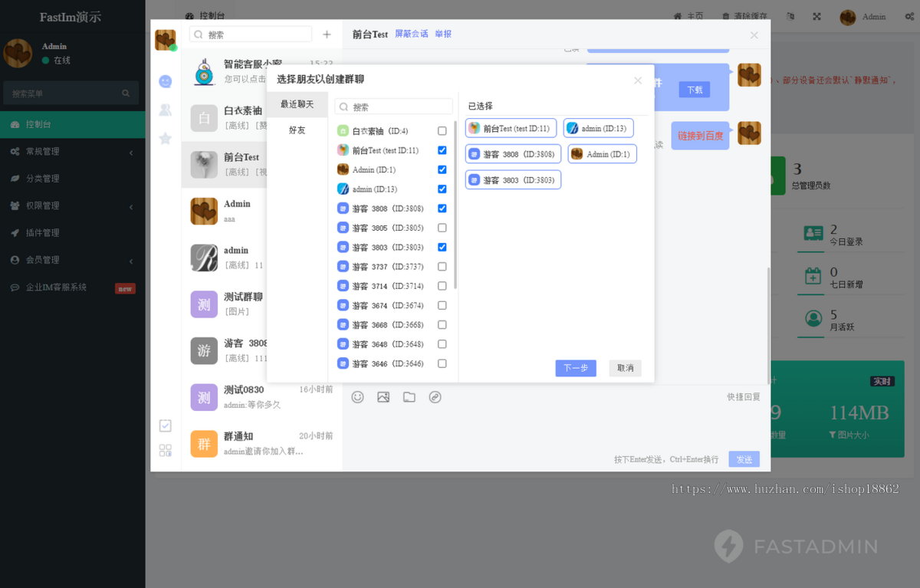Select the chat sessions icon in IM sidebar

coord(165,81)
